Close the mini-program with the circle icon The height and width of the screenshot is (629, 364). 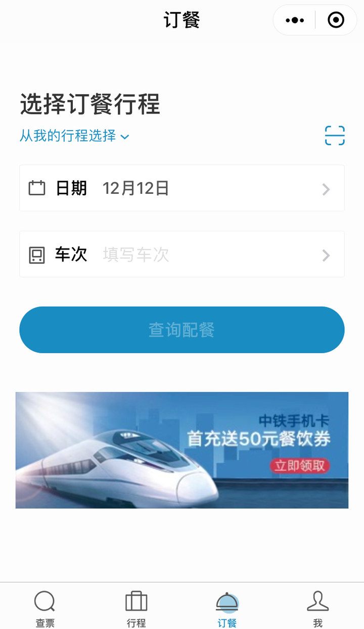[x=336, y=20]
